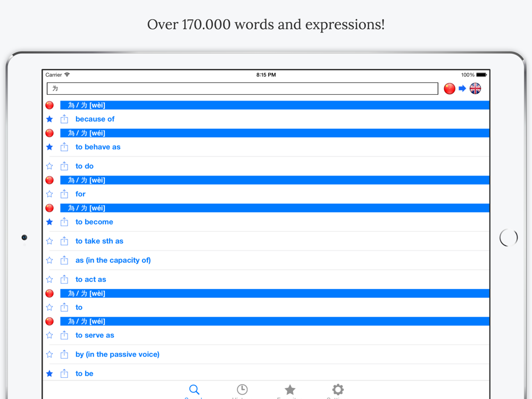The width and height of the screenshot is (532, 399).
Task: Click the 為 / 为 [wèi] header above 'for'
Action: [x=275, y=180]
